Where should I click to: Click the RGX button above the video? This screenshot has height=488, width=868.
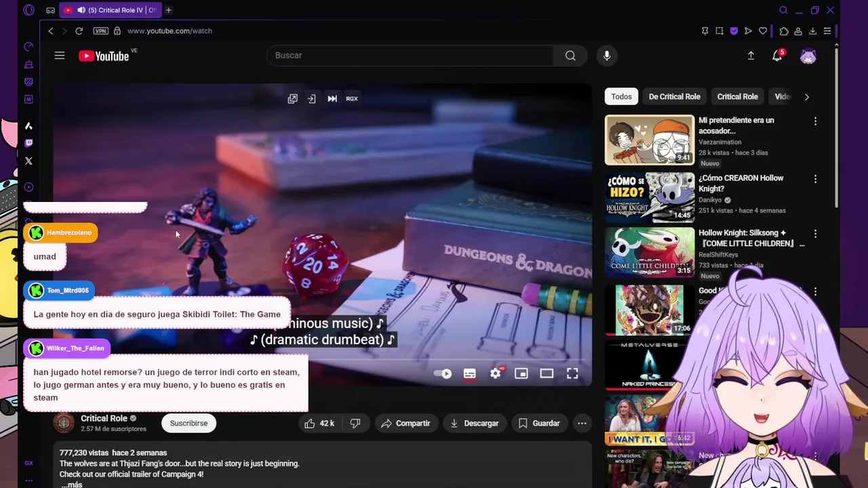(x=352, y=98)
